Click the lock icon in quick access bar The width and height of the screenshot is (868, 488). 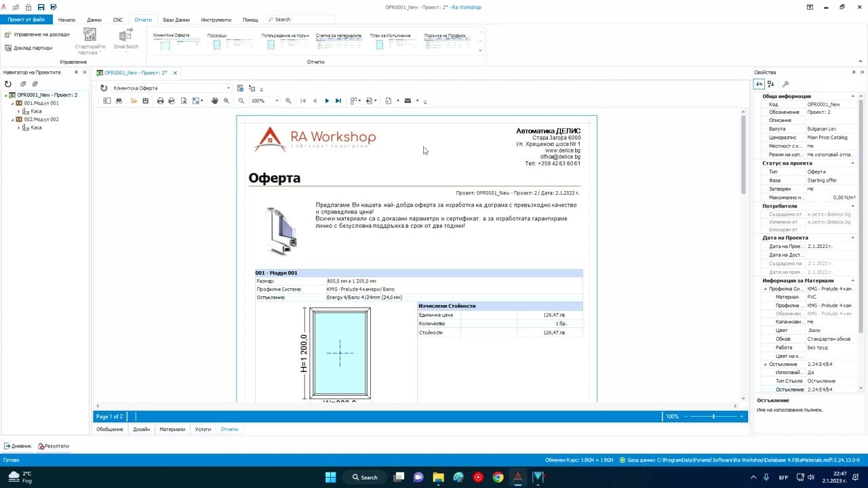coord(28,7)
